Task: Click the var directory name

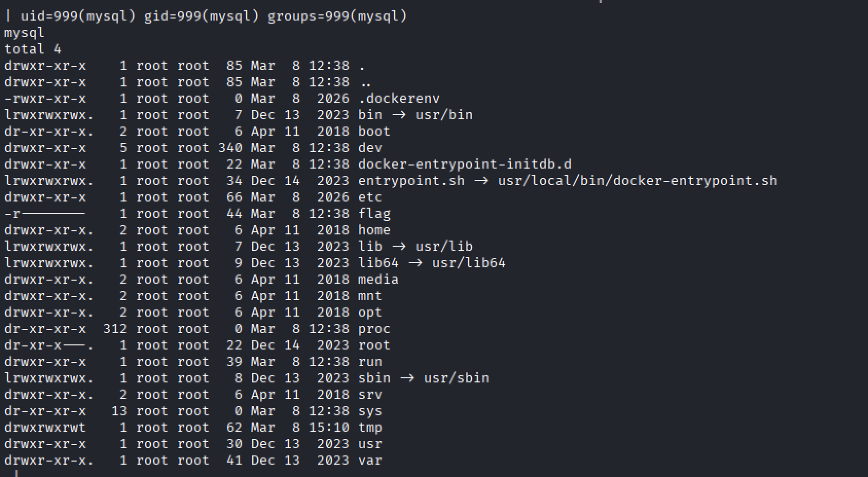Action: click(370, 460)
